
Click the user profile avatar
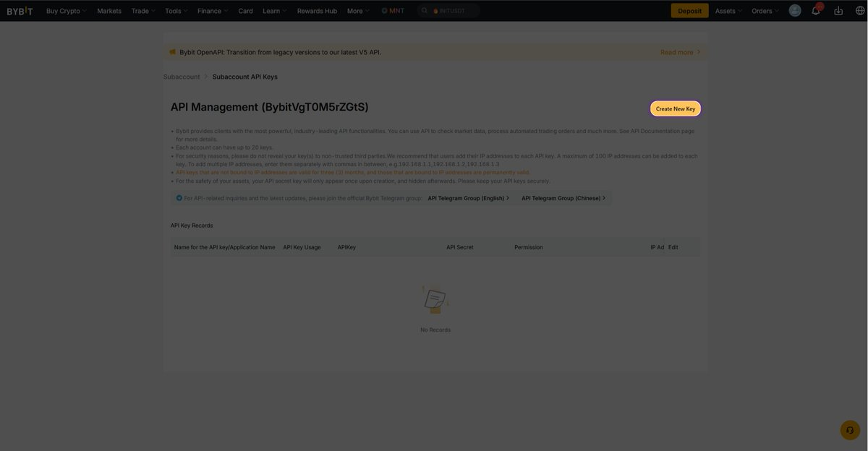point(795,11)
